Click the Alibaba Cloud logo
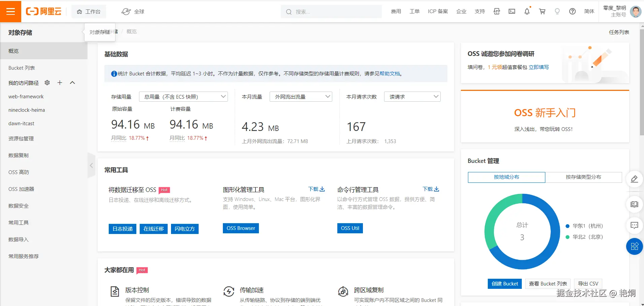Viewport: 644px width, 306px height. click(44, 11)
